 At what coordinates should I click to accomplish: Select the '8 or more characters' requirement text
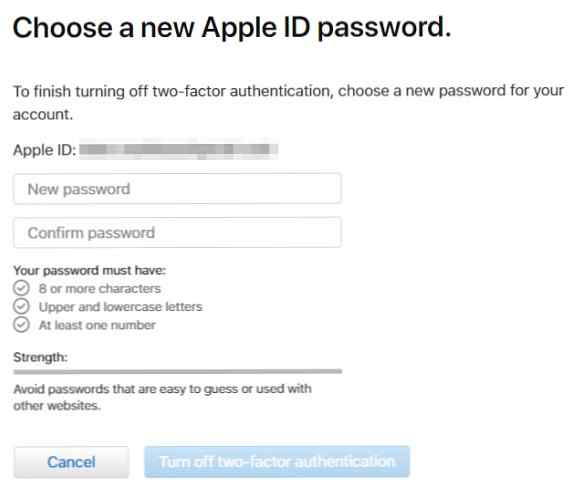[100, 288]
